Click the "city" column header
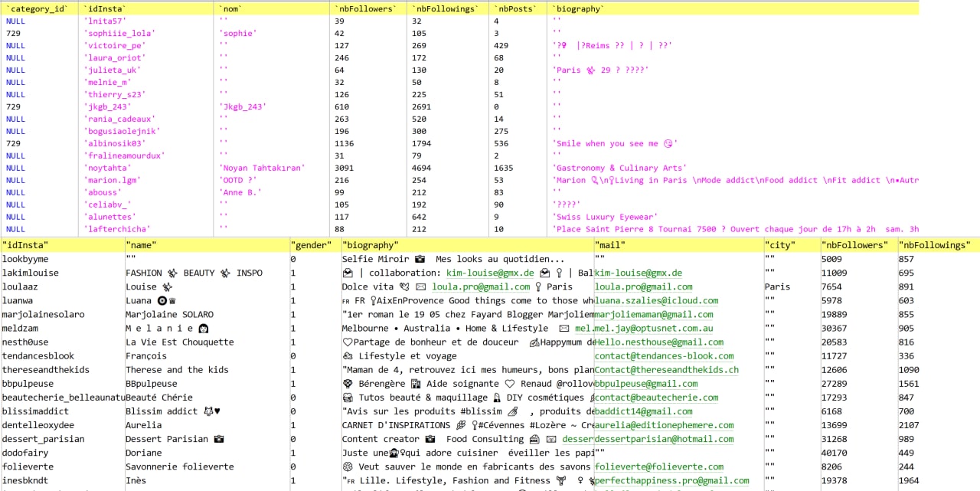 click(780, 245)
